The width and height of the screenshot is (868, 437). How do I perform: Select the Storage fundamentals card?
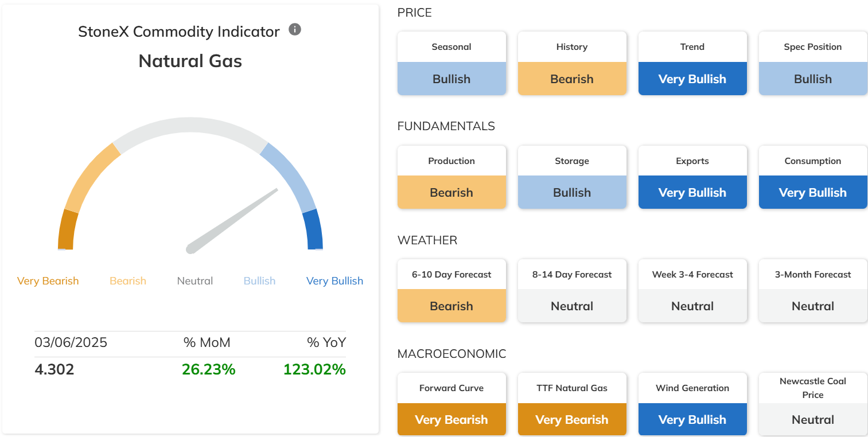[x=572, y=177]
